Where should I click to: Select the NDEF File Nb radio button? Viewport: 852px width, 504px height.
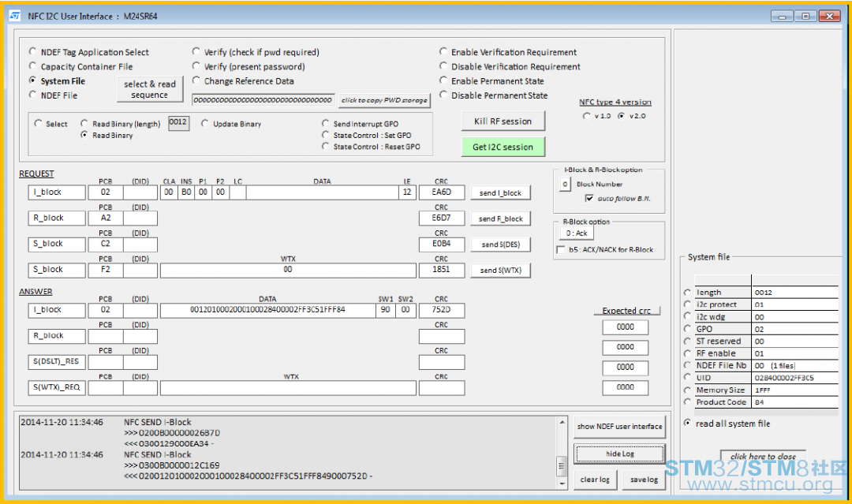(x=687, y=365)
